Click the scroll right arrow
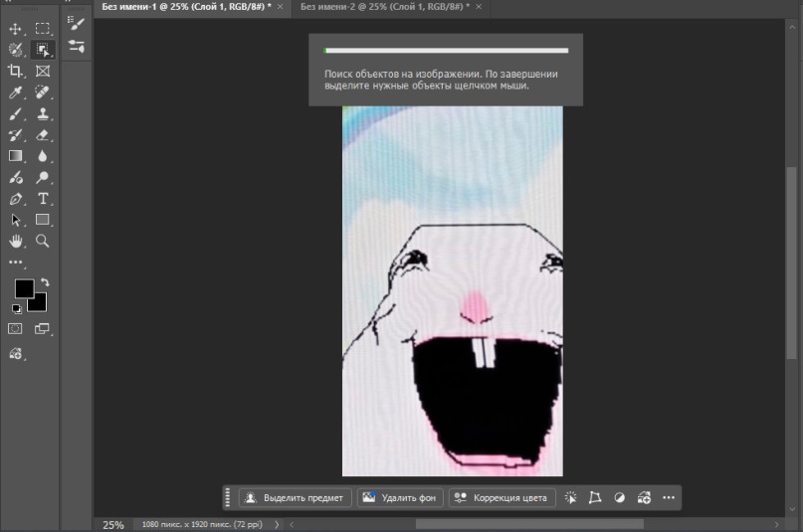803x532 pixels. 776,524
